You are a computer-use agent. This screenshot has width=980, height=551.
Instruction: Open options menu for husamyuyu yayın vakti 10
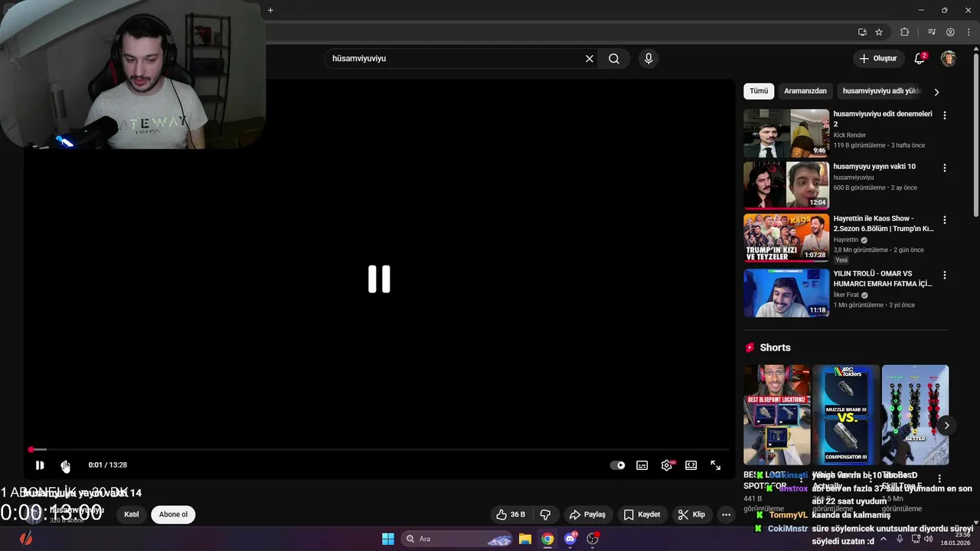[944, 168]
